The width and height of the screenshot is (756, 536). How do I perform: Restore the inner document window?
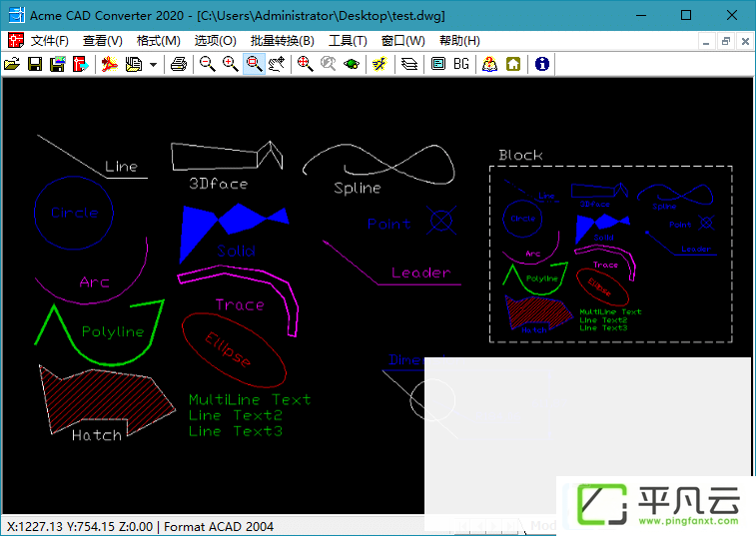pyautogui.click(x=726, y=42)
